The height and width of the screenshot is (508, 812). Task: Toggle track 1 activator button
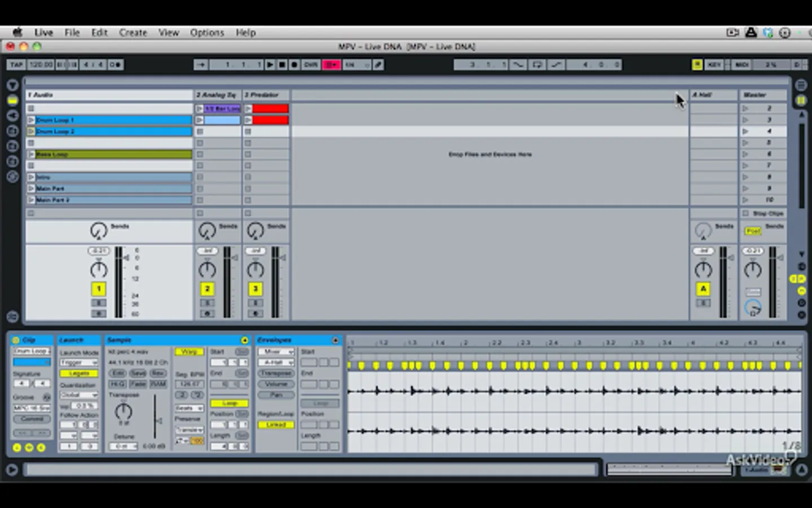tap(99, 289)
